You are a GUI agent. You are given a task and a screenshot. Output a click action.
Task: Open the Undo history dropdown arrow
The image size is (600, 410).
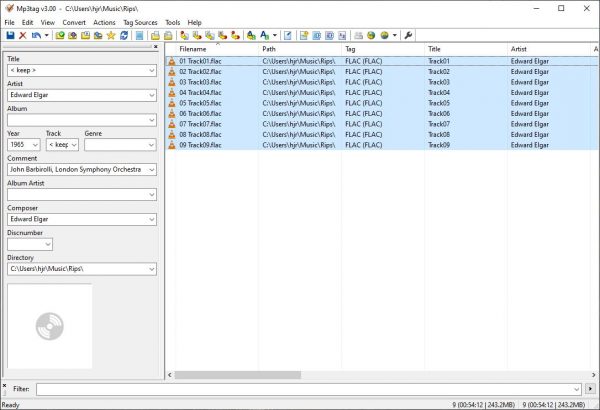click(x=46, y=36)
